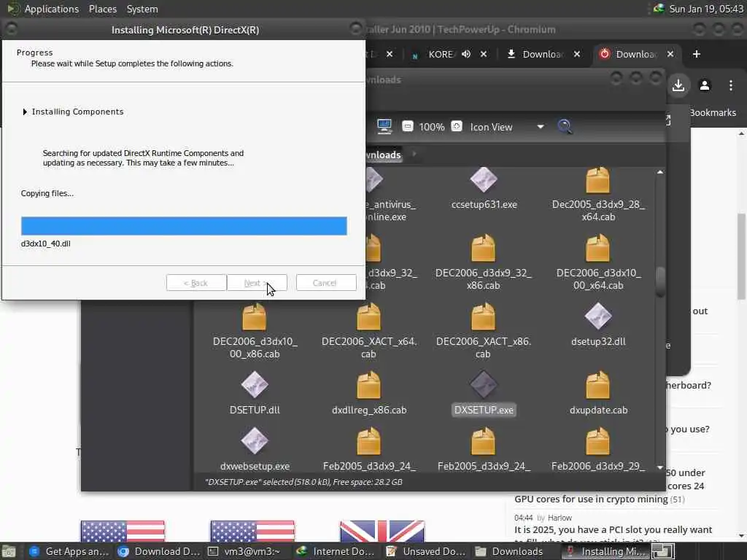Image resolution: width=747 pixels, height=560 pixels.
Task: Click the Bookmarks label in Chromium
Action: [713, 113]
